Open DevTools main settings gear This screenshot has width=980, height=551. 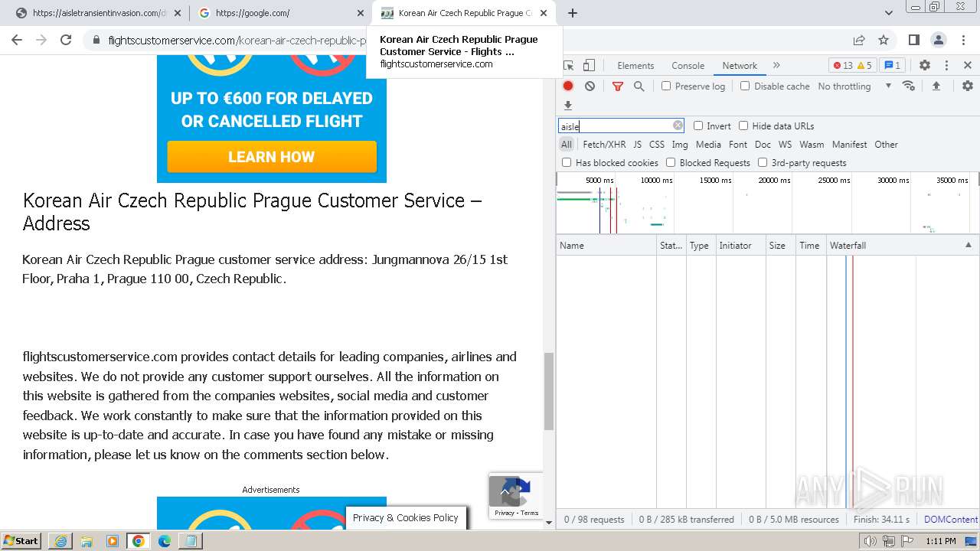click(x=925, y=66)
